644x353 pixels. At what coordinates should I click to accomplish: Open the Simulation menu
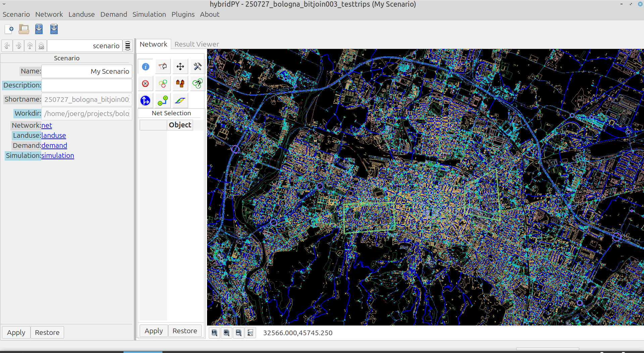149,14
